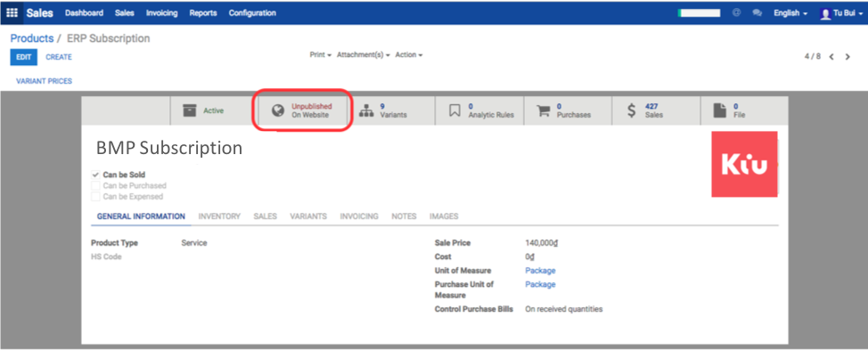Image resolution: width=868 pixels, height=350 pixels.
Task: Click the Sales app title
Action: click(39, 12)
